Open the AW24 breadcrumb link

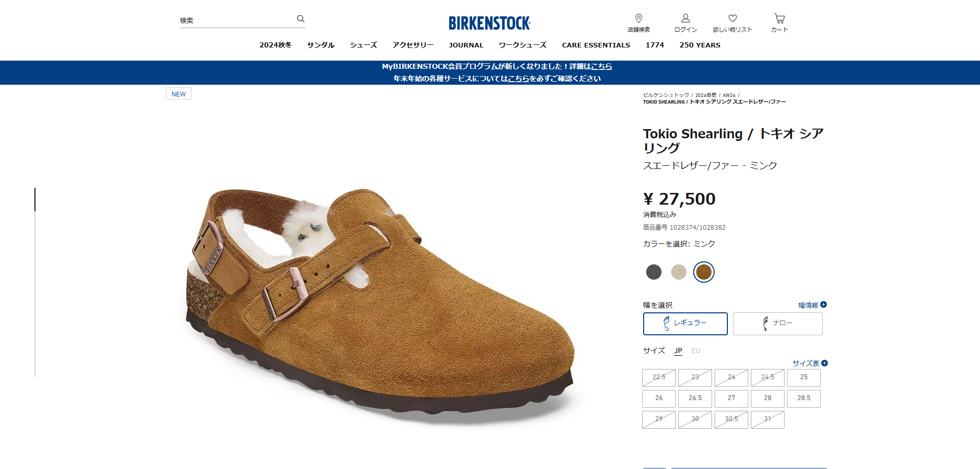(728, 94)
